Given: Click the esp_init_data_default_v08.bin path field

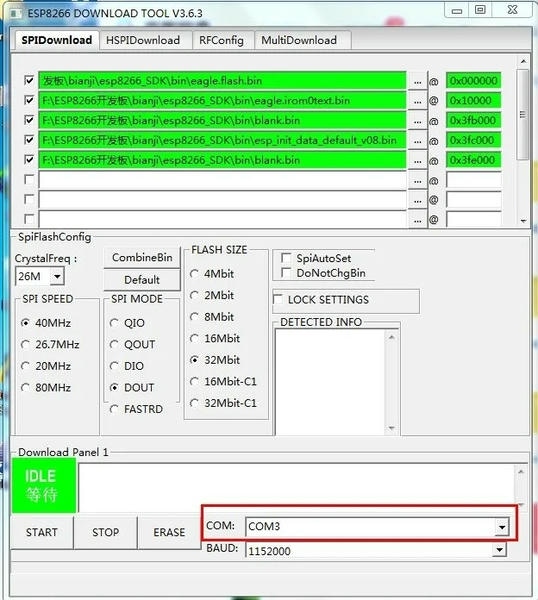Looking at the screenshot, I should coord(222,140).
